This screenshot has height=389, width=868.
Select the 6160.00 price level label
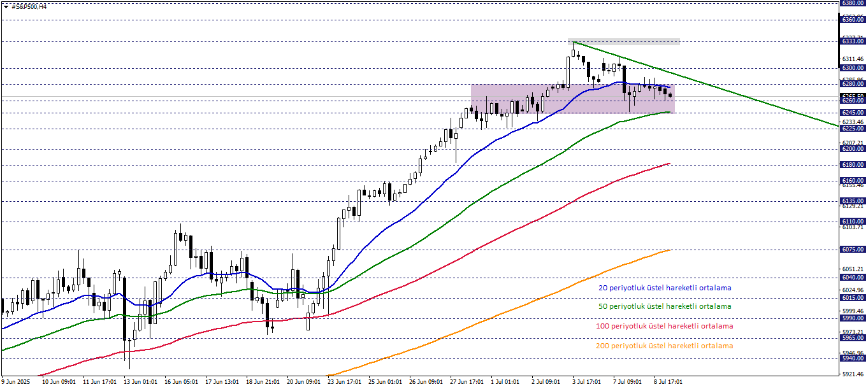point(853,181)
